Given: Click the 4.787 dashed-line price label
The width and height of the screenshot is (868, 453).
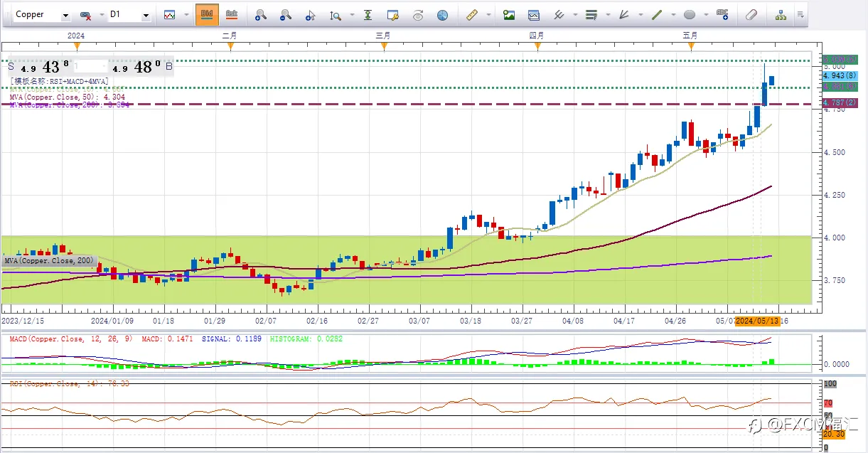Looking at the screenshot, I should (x=840, y=103).
